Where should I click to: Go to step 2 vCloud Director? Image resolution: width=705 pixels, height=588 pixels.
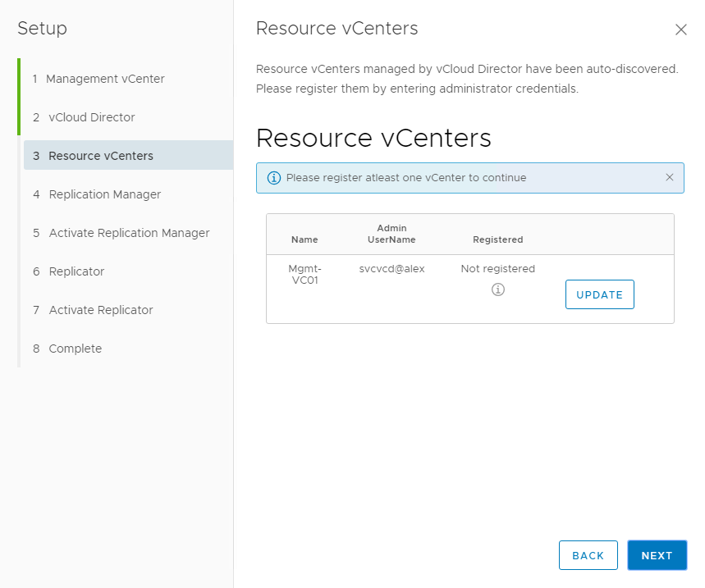point(91,117)
